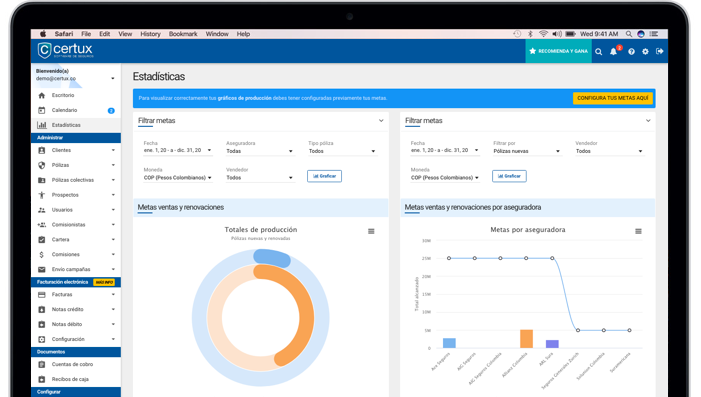Image resolution: width=701 pixels, height=397 pixels.
Task: Click the Notas crédito icon
Action: tap(42, 309)
